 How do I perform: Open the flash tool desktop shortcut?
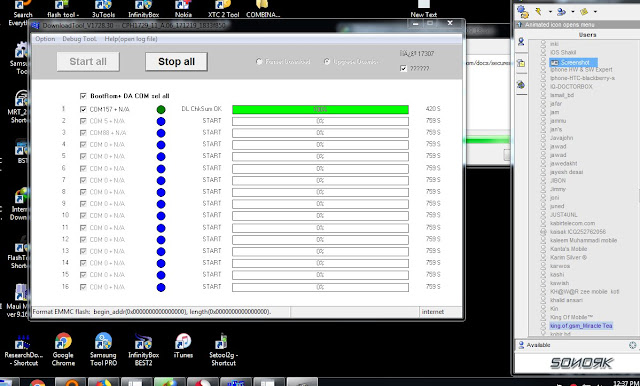point(62,9)
